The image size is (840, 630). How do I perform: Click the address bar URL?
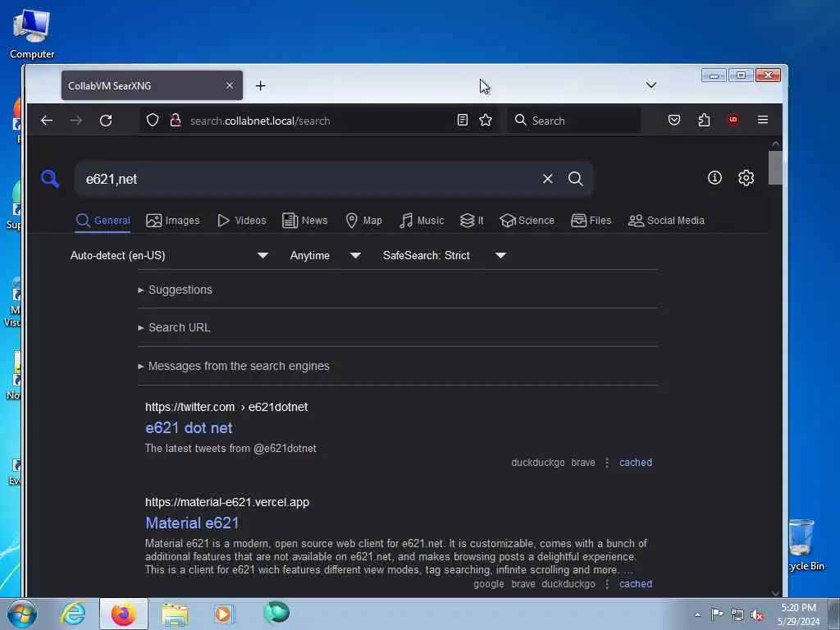[260, 121]
